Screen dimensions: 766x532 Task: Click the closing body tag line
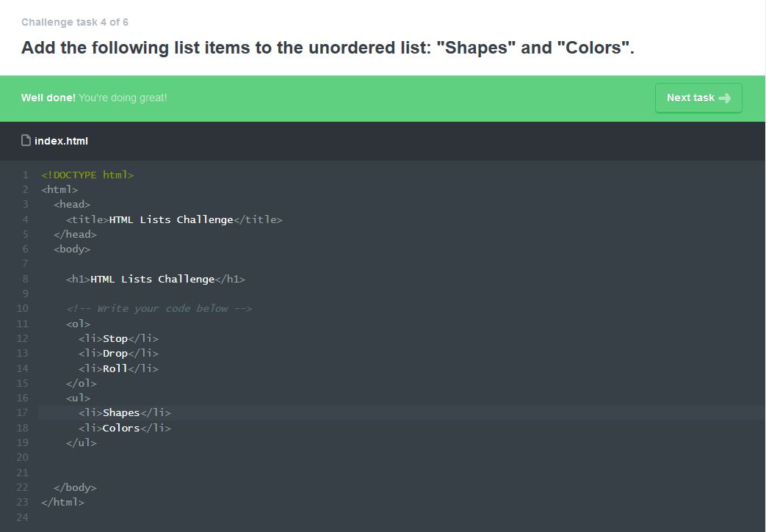point(75,487)
